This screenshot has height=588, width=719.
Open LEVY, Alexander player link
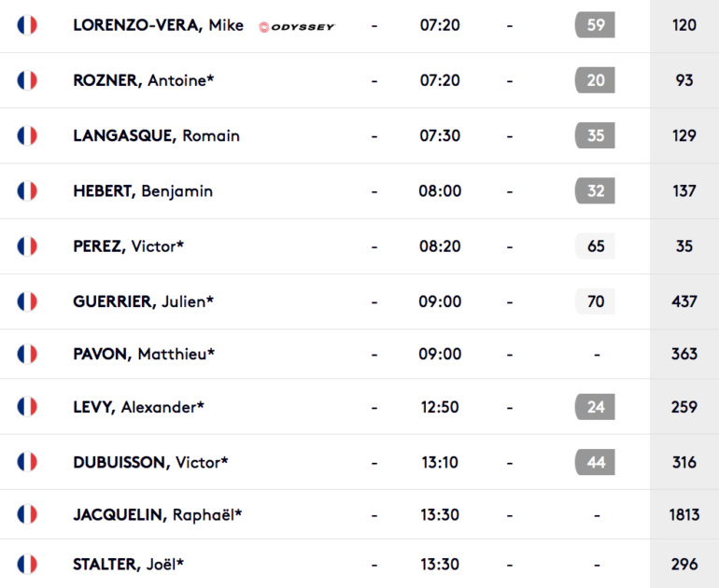(x=138, y=407)
